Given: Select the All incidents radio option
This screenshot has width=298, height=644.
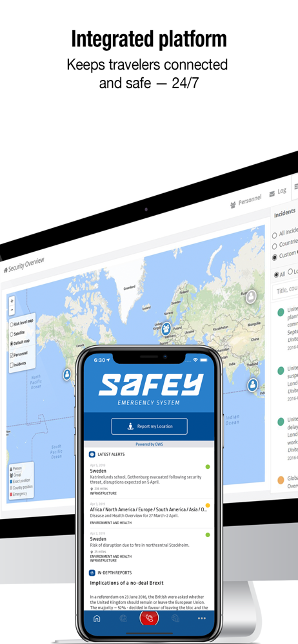Looking at the screenshot, I should tap(275, 236).
